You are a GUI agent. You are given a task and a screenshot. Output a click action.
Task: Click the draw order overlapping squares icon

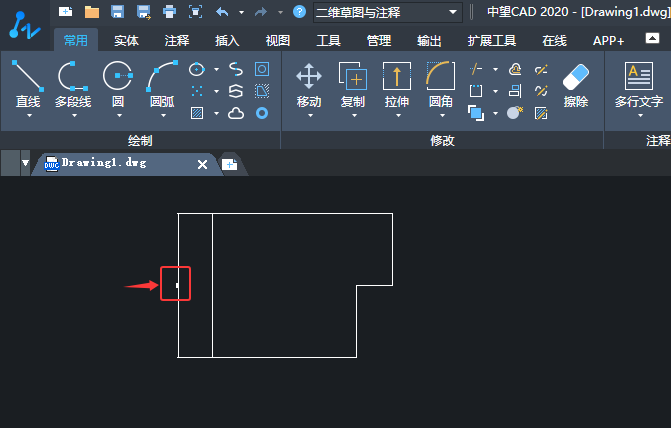pyautogui.click(x=476, y=113)
